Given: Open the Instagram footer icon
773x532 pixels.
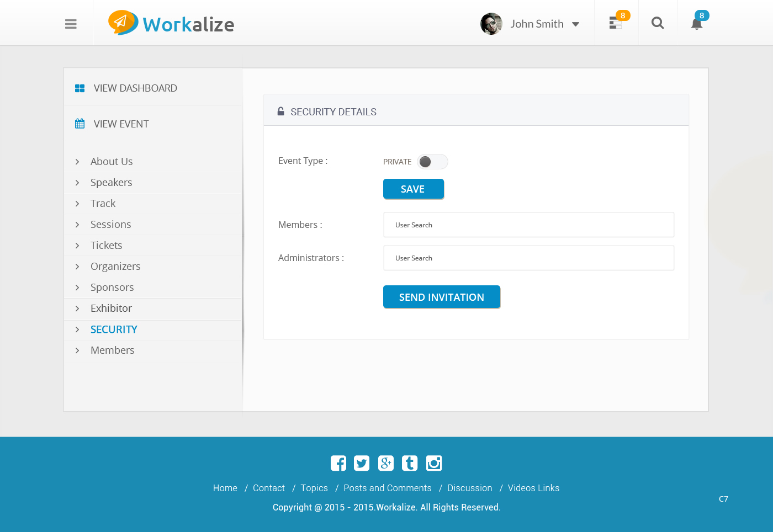Looking at the screenshot, I should (x=434, y=463).
